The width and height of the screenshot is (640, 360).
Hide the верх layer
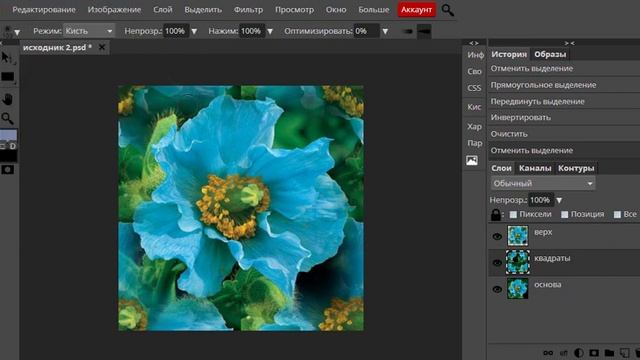click(x=497, y=236)
